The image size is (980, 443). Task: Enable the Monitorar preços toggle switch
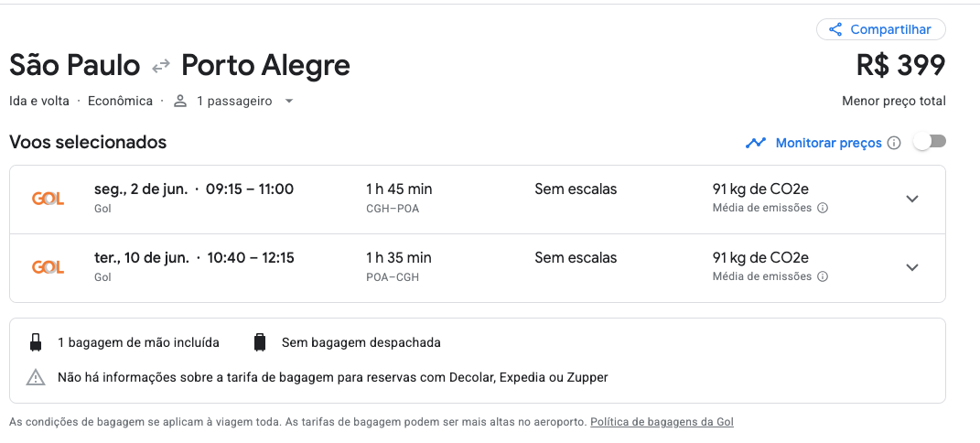point(930,142)
